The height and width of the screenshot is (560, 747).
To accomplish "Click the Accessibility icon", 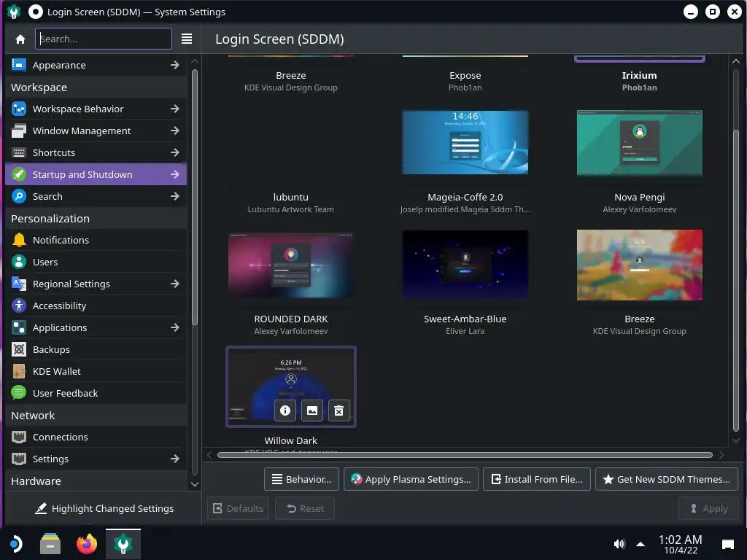I will tap(18, 306).
